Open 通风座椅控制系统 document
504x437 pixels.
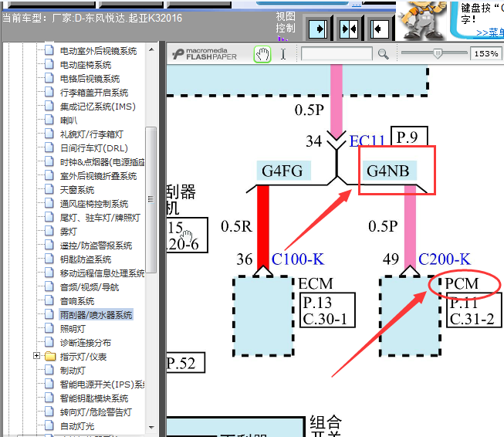click(94, 204)
